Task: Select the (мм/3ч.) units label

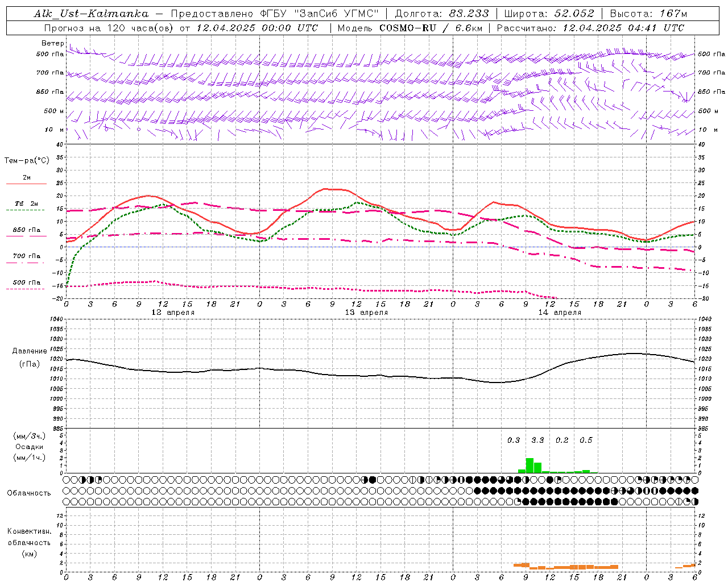Action: (x=30, y=436)
